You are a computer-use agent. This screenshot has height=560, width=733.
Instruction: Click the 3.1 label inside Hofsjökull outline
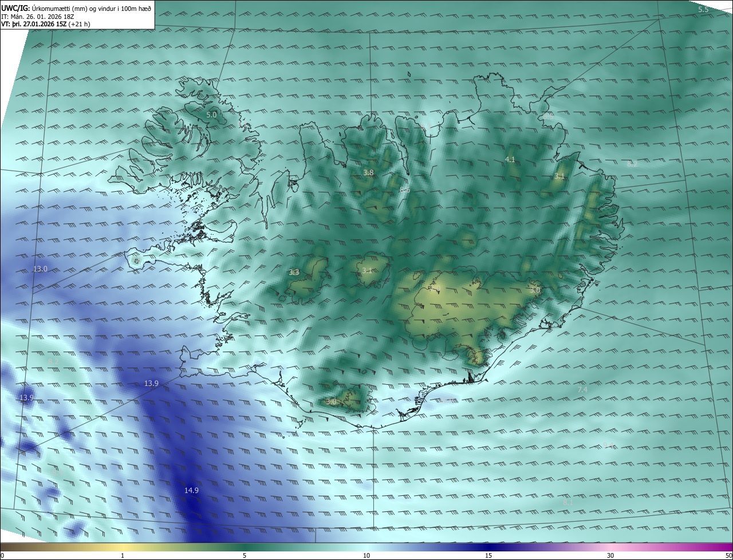pos(368,271)
